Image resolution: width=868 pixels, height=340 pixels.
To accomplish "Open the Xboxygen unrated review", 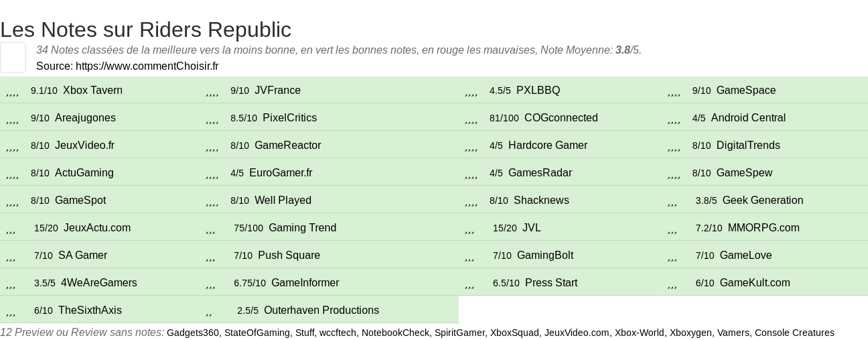I will click(x=690, y=333).
